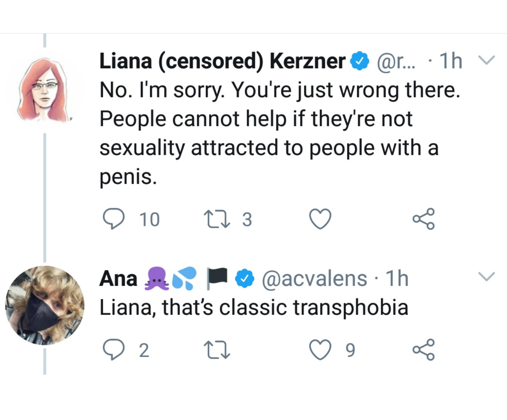507x420 pixels.
Task: Share Liana Kerzner's tweet
Action: (423, 219)
